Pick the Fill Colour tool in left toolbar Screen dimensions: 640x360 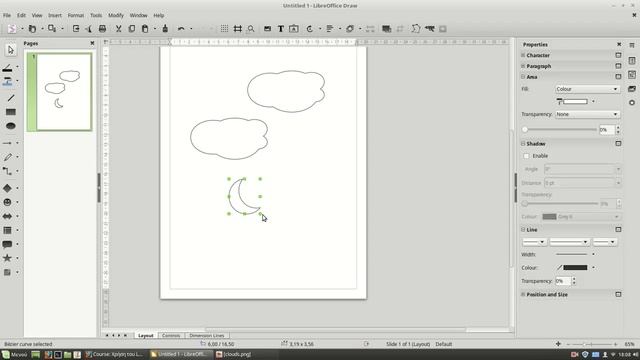tap(7, 82)
